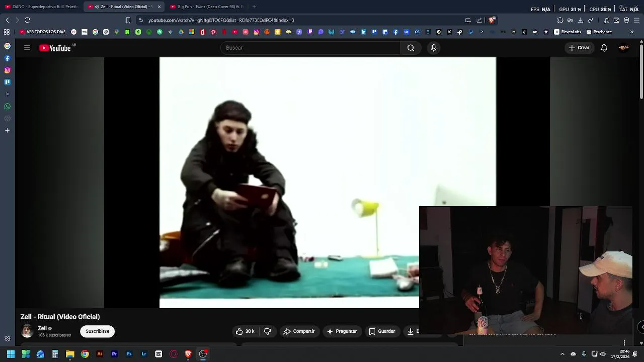
Task: Open the browser extensions puzzle icon
Action: point(560,20)
